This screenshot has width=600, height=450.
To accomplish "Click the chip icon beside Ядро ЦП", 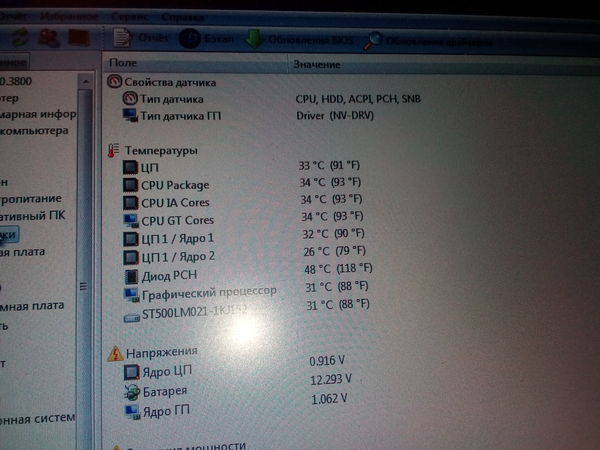I will click(x=132, y=372).
